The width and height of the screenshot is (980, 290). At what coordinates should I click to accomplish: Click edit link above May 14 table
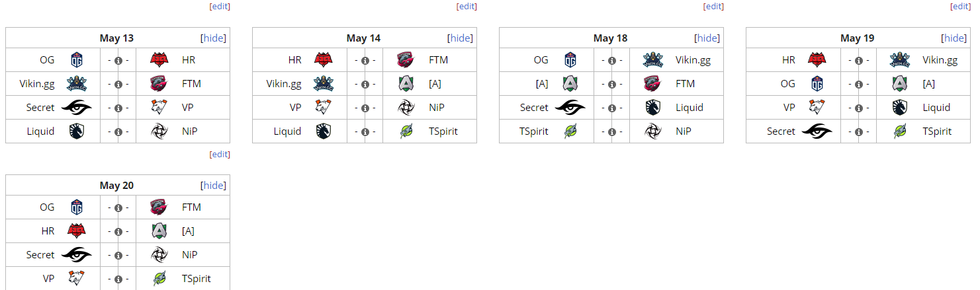[x=467, y=7]
